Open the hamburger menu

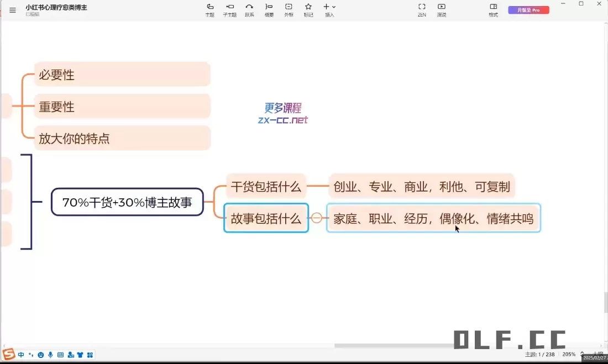(x=12, y=9)
